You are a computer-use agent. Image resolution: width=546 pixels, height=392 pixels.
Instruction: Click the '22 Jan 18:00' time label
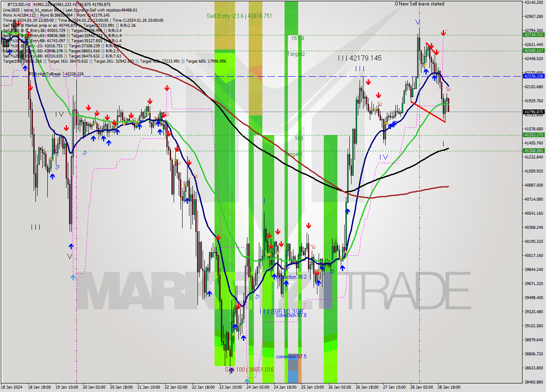tap(203, 387)
